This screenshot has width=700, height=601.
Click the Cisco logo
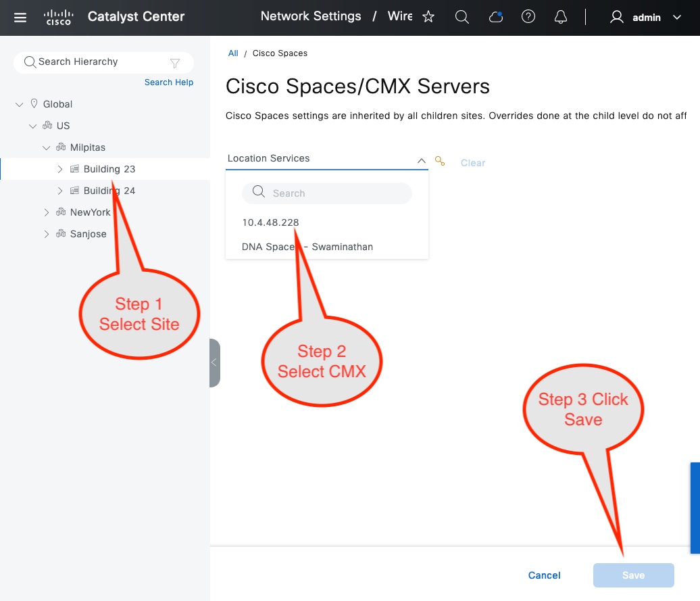point(59,18)
